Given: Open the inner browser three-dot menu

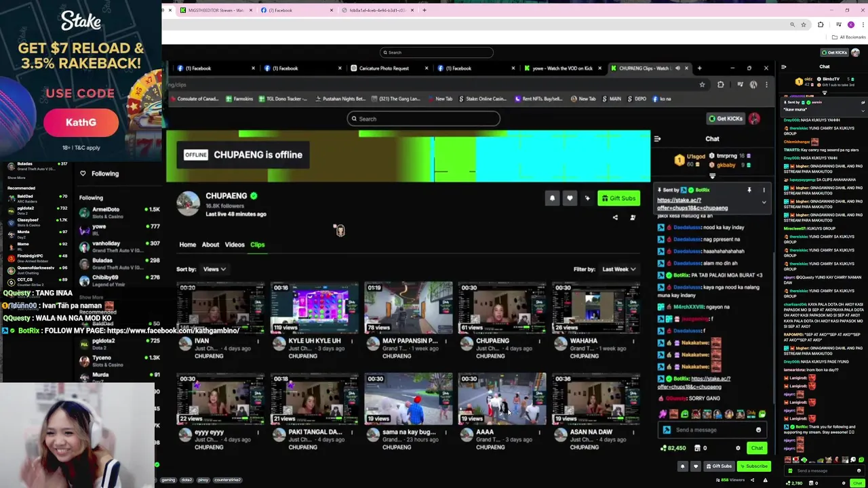Looking at the screenshot, I should 766,85.
